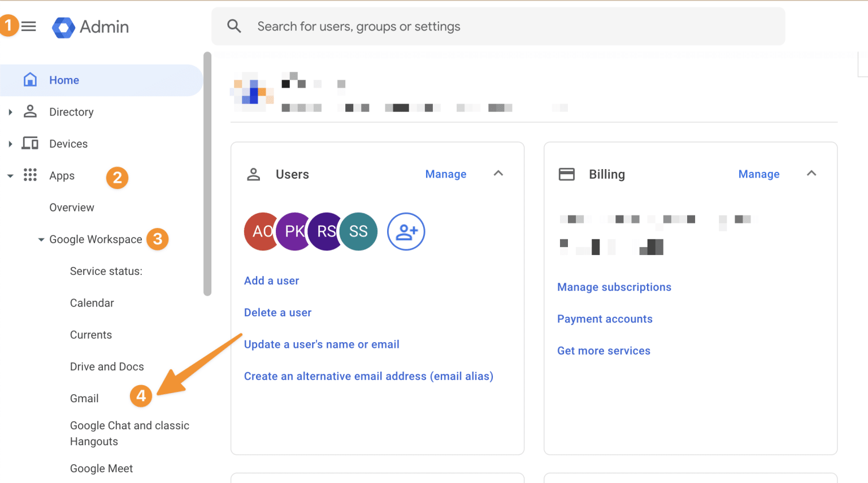This screenshot has height=483, width=868.
Task: Click the Users card person icon
Action: (x=254, y=174)
